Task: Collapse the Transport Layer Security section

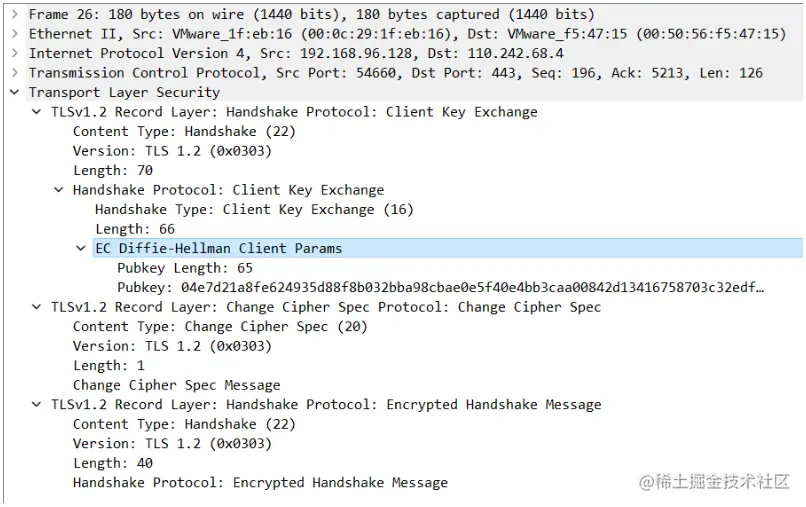Action: (x=14, y=92)
